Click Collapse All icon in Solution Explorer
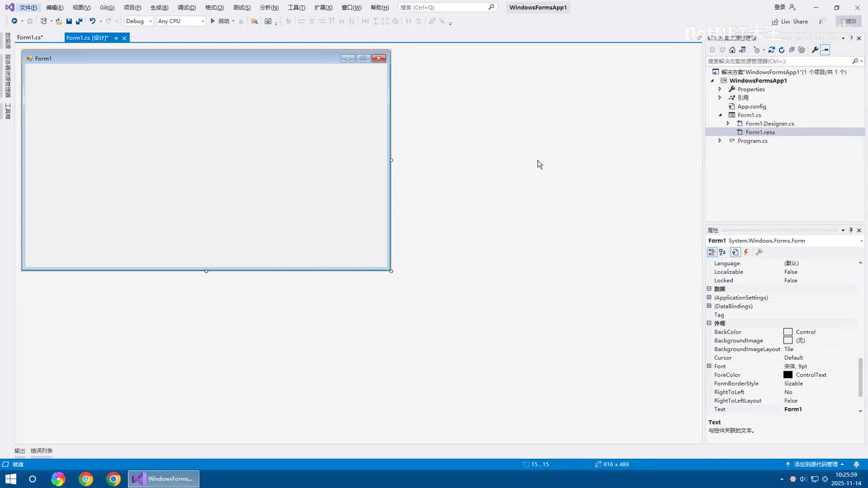 coord(791,49)
